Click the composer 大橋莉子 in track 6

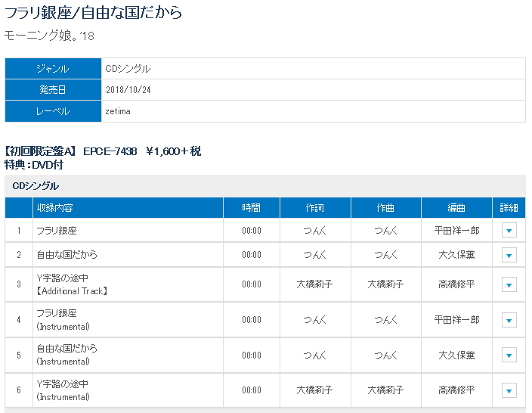pos(385,390)
